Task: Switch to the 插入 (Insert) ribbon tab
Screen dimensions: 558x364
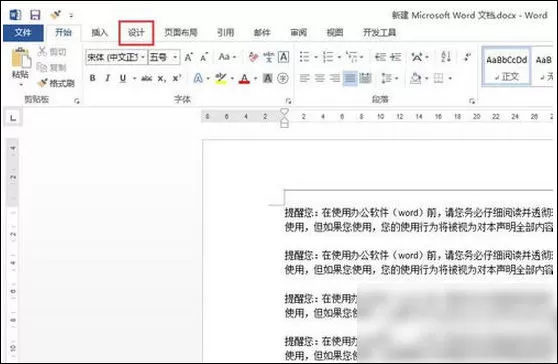Action: [99, 33]
